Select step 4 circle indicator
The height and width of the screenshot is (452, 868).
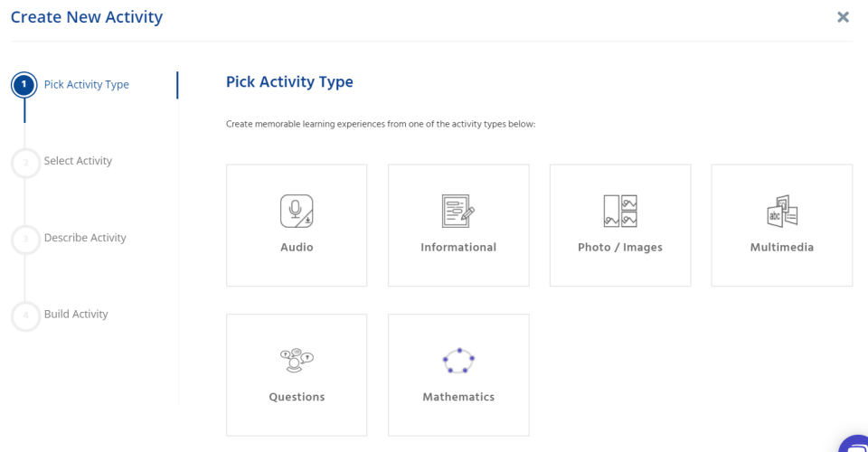pyautogui.click(x=25, y=315)
